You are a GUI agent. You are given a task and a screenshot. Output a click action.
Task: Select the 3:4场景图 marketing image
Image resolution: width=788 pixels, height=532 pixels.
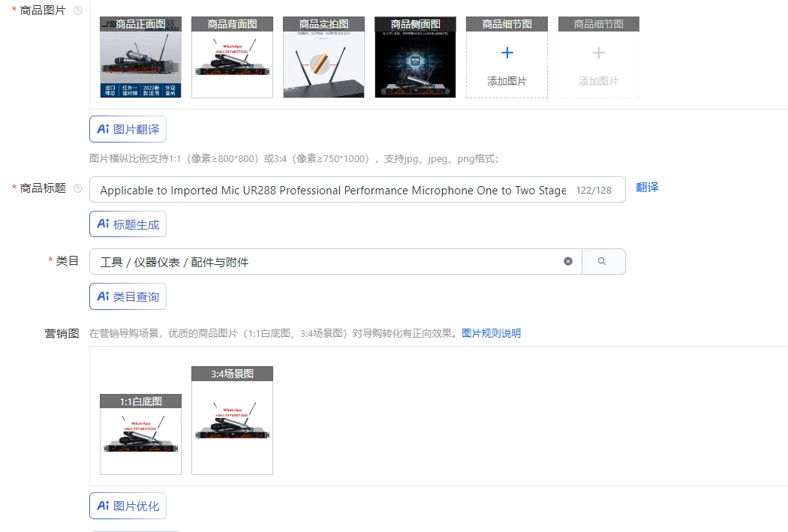pos(232,420)
